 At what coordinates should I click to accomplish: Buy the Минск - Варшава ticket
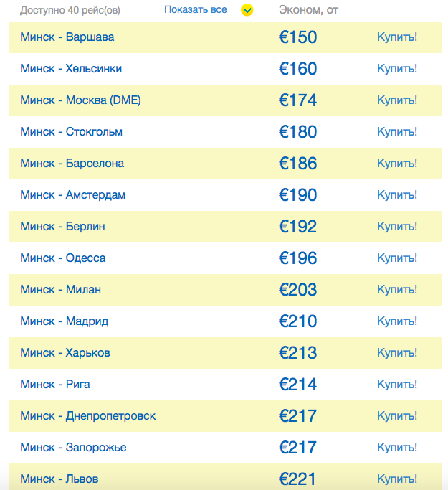click(397, 37)
